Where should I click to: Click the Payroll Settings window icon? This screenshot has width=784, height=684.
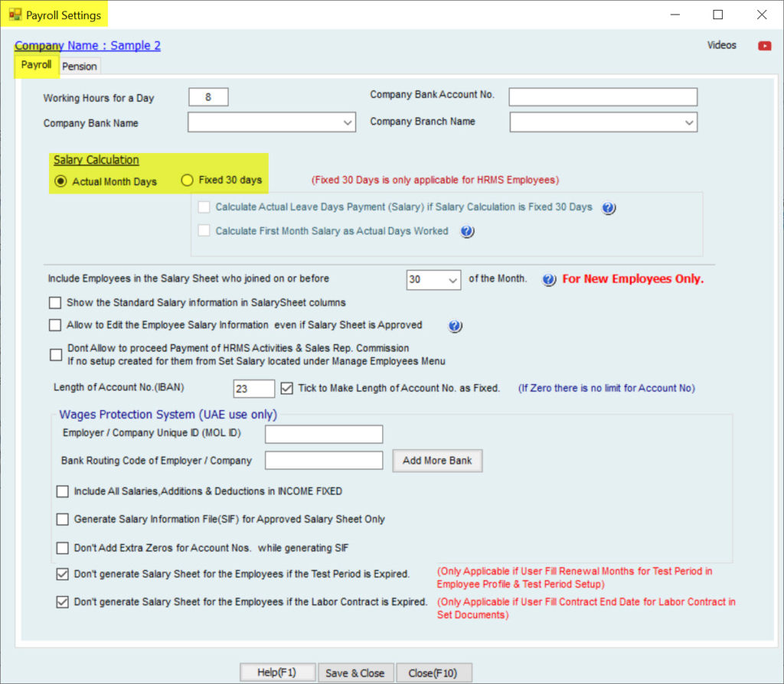coord(15,15)
